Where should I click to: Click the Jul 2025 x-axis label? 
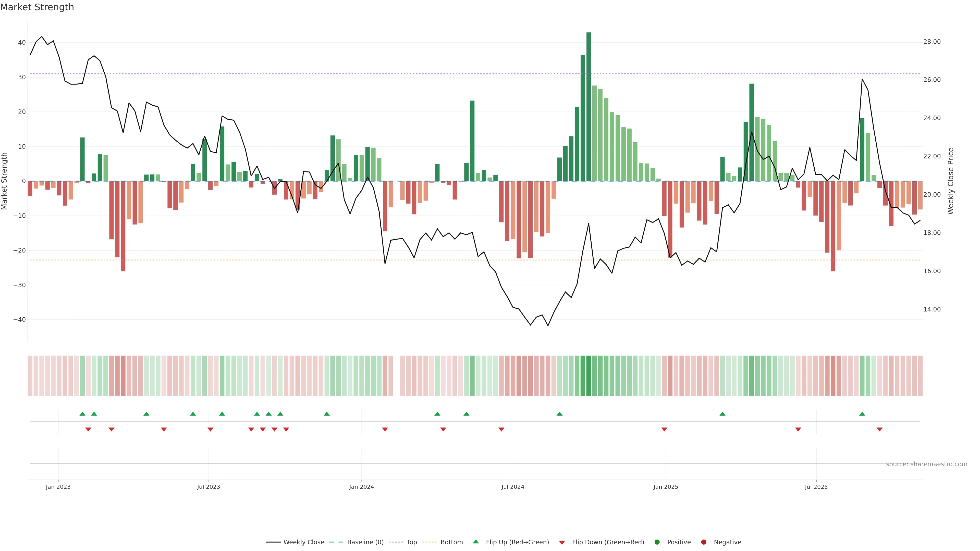coord(816,487)
